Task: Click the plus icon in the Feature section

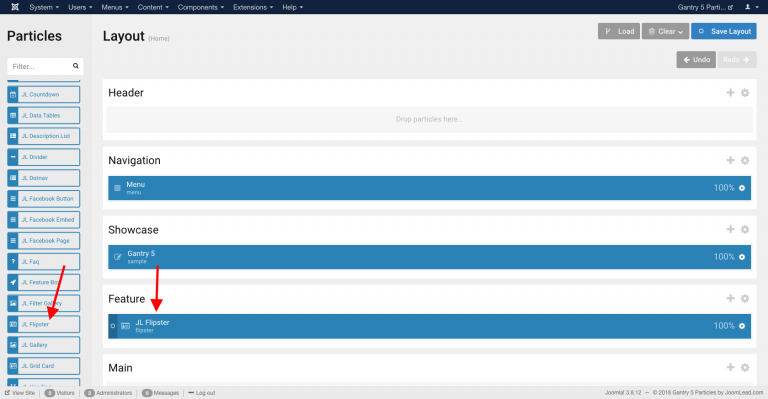Action: click(730, 298)
